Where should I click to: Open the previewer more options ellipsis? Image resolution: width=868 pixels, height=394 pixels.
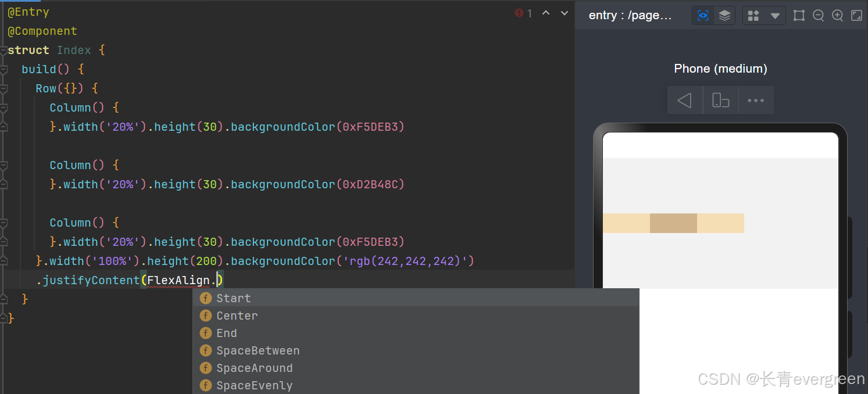point(756,100)
